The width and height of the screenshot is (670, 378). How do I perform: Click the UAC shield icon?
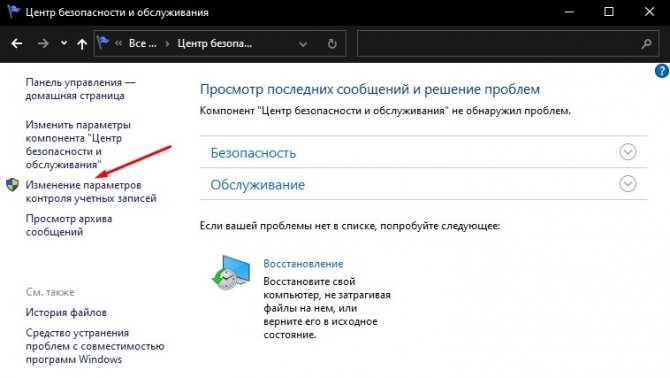click(x=12, y=185)
